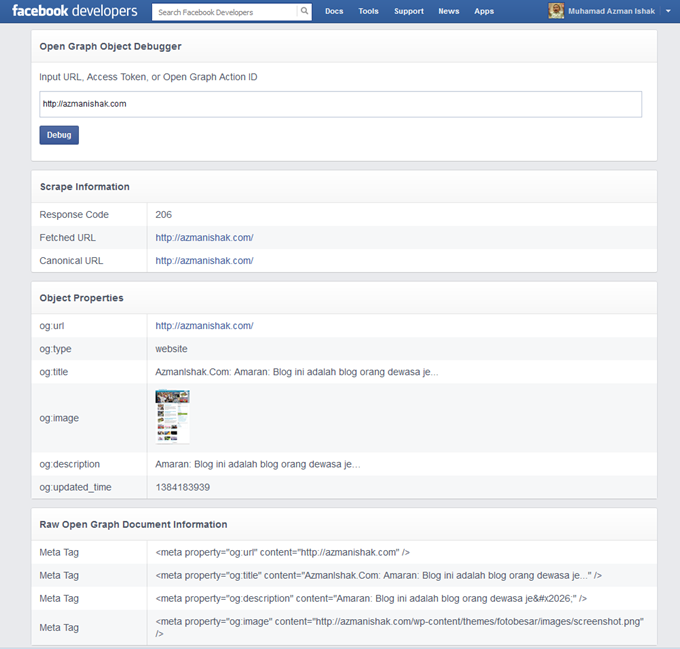The image size is (680, 649).
Task: Select the og:image meta tag text
Action: (x=399, y=627)
